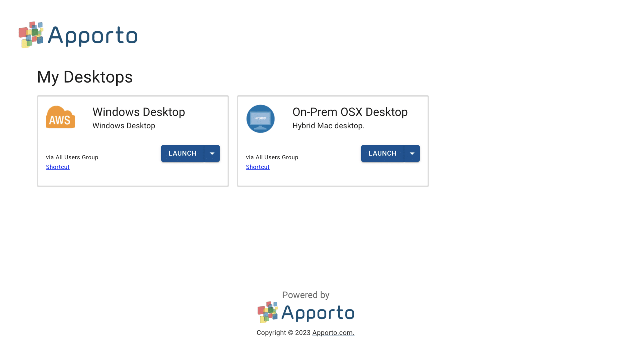Open the Shortcut link under Windows Desktop
617x364 pixels.
click(58, 167)
